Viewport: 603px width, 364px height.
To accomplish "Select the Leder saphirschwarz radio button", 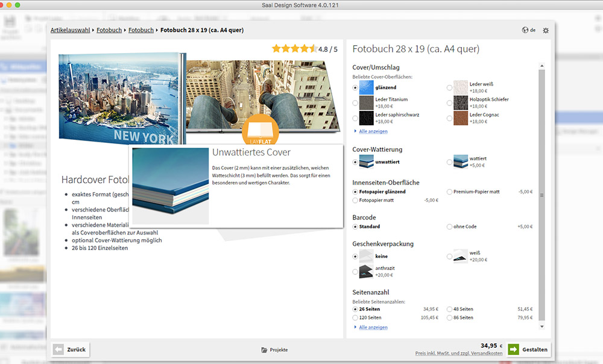I will pos(355,118).
